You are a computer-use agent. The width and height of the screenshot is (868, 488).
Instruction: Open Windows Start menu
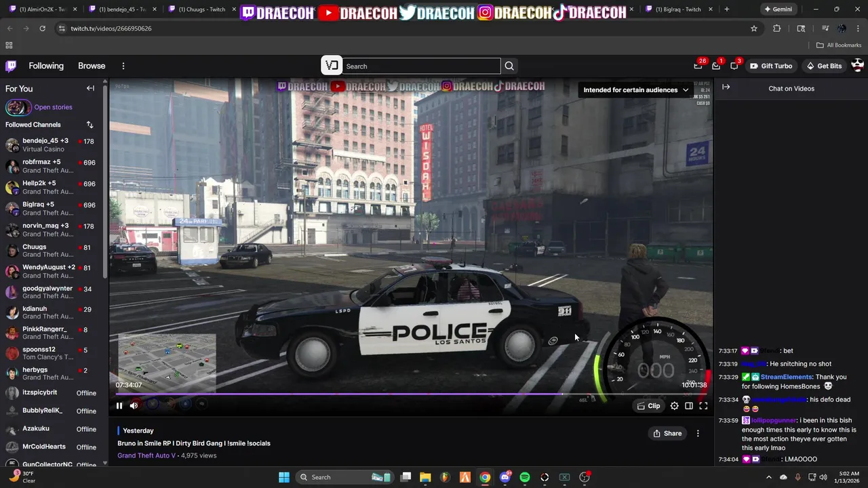[284, 477]
